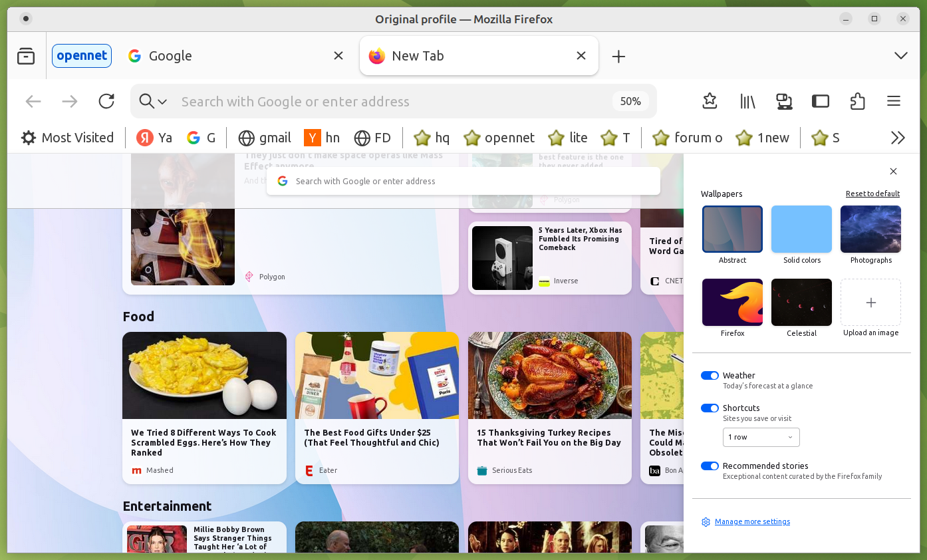Open the Library icon
Viewport: 927px width, 560px height.
coord(747,101)
